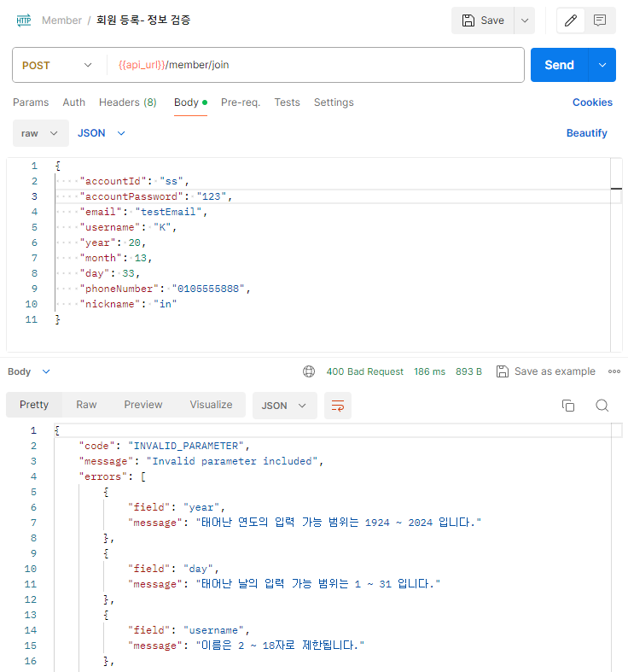Select the Preview response view
This screenshot has width=628, height=672.
143,405
